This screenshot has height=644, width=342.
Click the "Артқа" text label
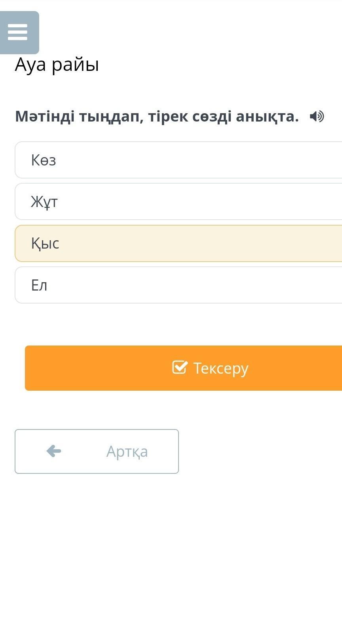127,451
